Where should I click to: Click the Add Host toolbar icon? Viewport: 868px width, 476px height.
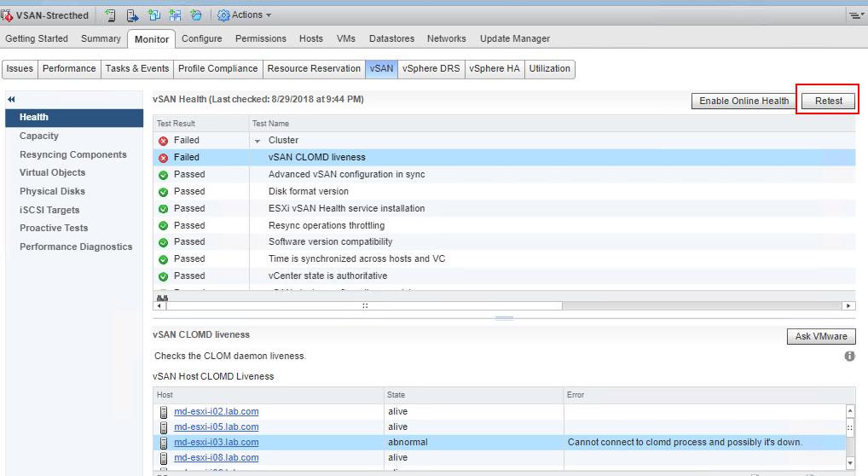[110, 15]
